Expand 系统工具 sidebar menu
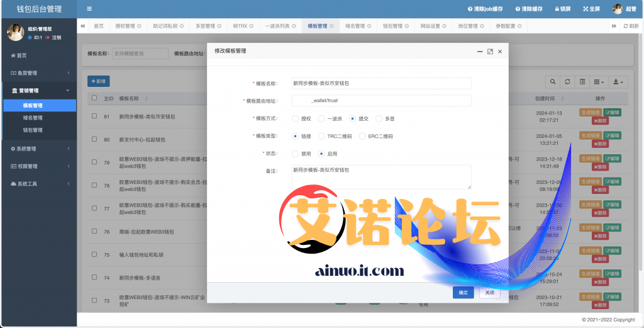 39,184
